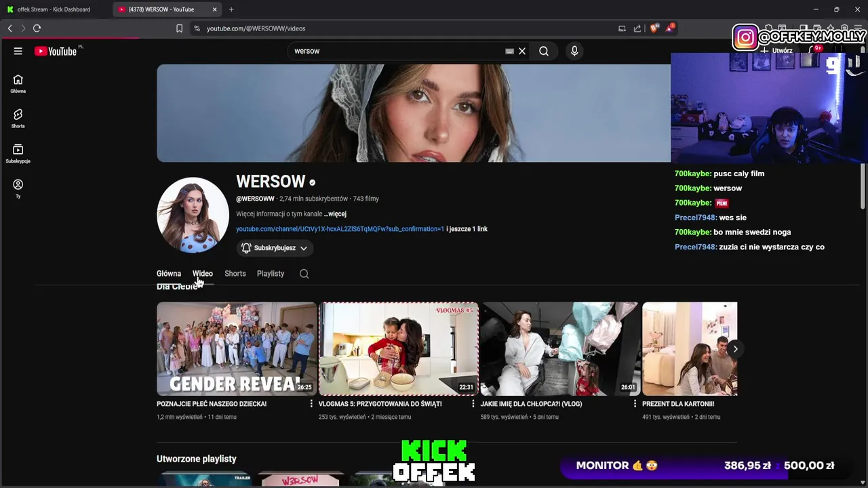Switch to the Wideo channel tab
The height and width of the screenshot is (488, 868).
tap(203, 274)
